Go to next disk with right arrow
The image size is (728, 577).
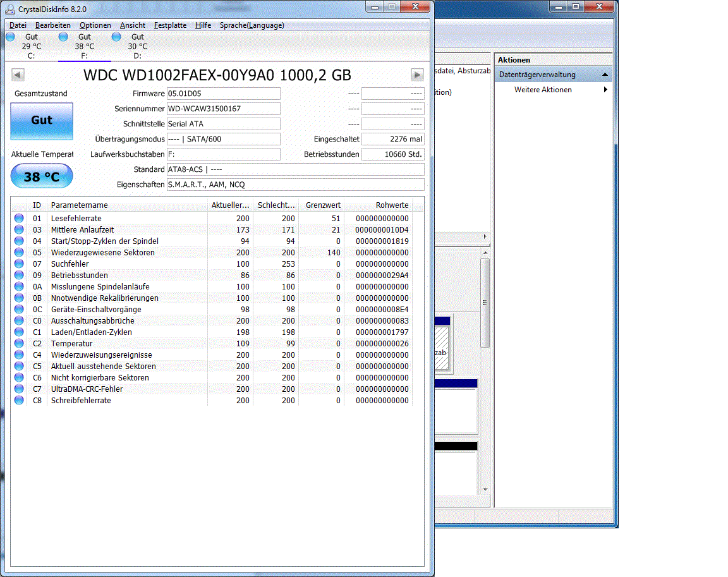[x=417, y=75]
